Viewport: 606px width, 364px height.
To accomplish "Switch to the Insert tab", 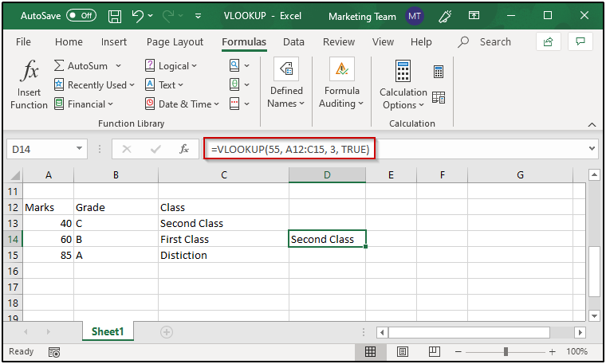I will point(113,41).
